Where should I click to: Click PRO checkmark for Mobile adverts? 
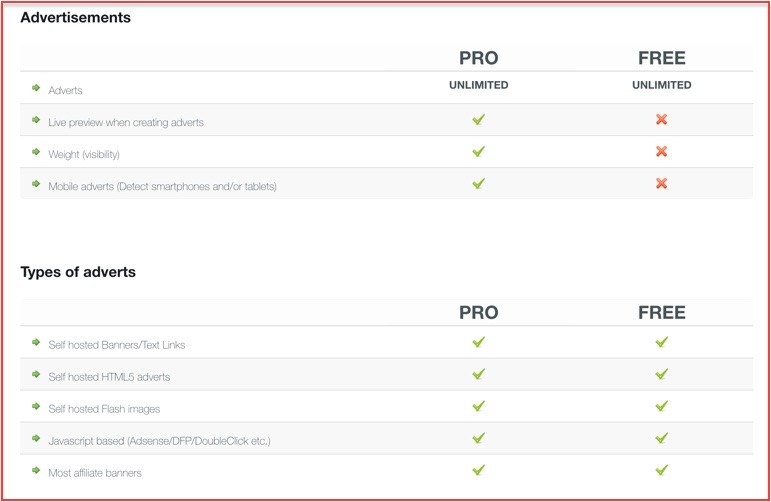coord(478,184)
